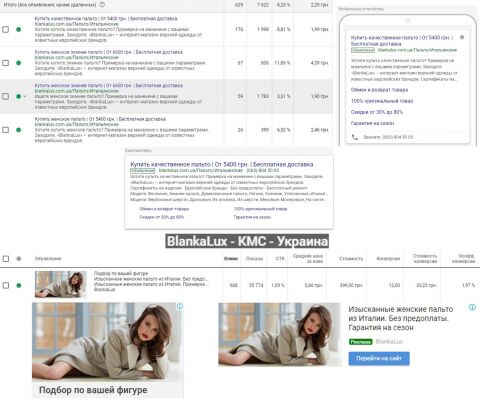Open AdChoices icon on large display ad
This screenshot has width=480, height=400.
coord(179,306)
